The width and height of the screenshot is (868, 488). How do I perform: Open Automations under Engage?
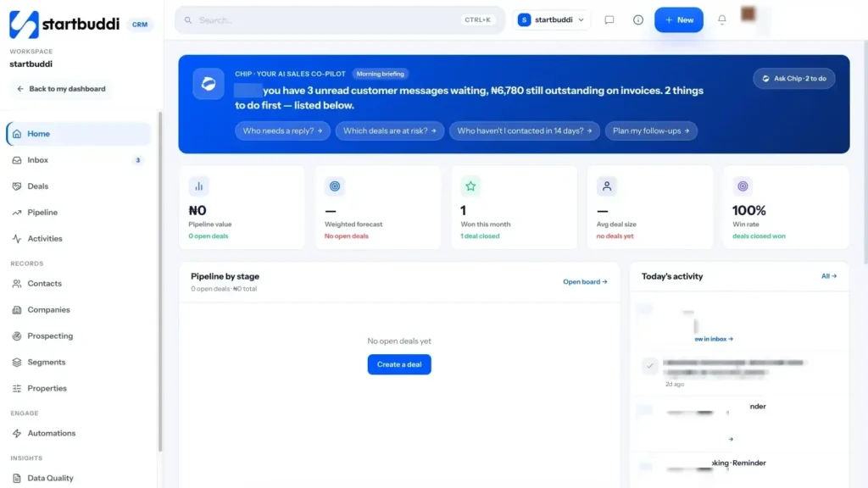[79, 433]
